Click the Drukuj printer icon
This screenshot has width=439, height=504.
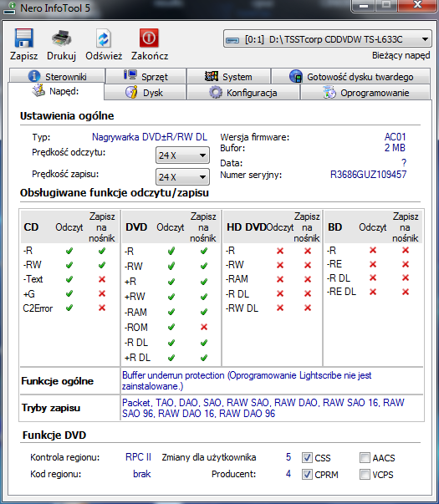[61, 38]
